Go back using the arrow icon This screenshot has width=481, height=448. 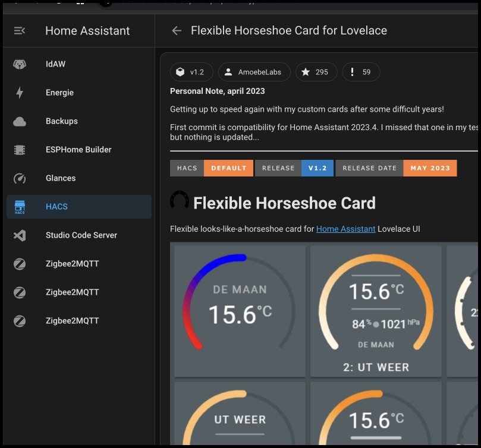pos(177,31)
